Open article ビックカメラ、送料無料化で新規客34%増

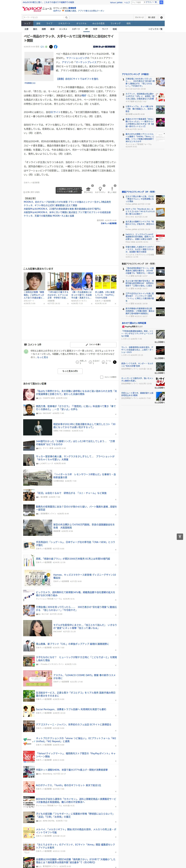(75, 594)
